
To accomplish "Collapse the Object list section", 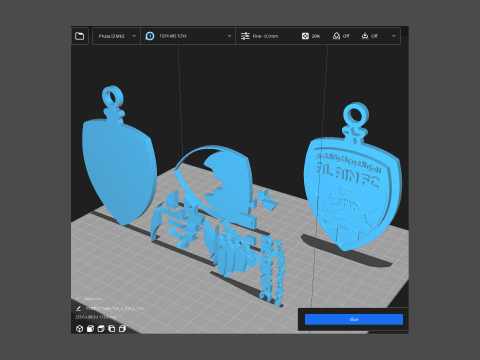I will tap(78, 299).
